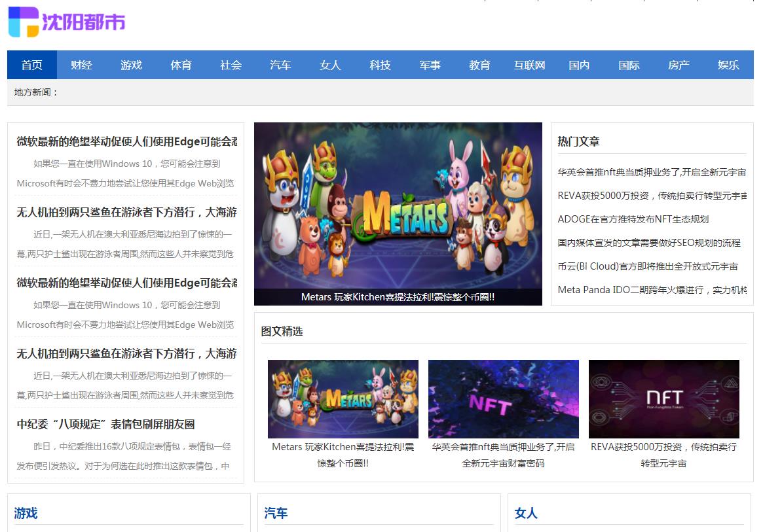Select 国内 in the navigation bar
This screenshot has width=763, height=532.
[x=579, y=65]
